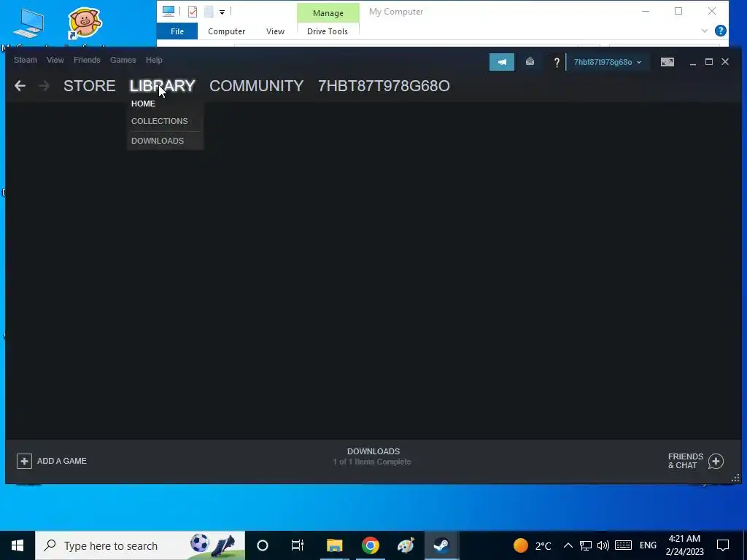Open File Explorer from taskbar
This screenshot has width=747, height=560.
(334, 545)
